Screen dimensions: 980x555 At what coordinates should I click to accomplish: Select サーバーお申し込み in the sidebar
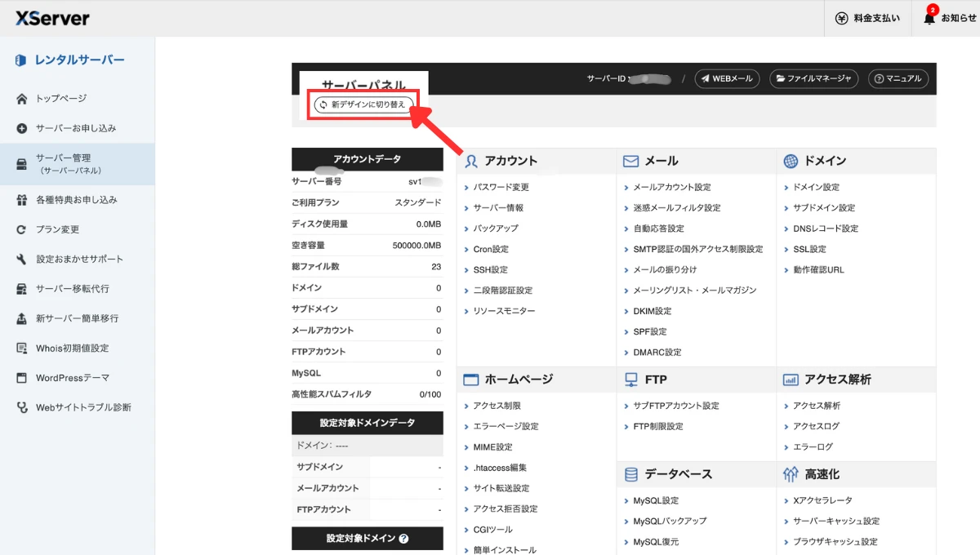77,128
